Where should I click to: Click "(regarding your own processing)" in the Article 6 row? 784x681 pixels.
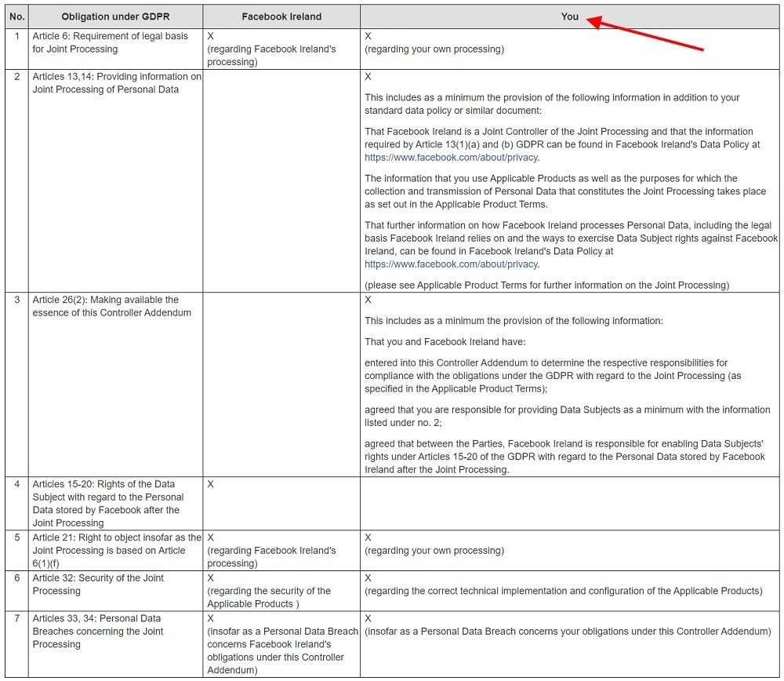pyautogui.click(x=434, y=49)
